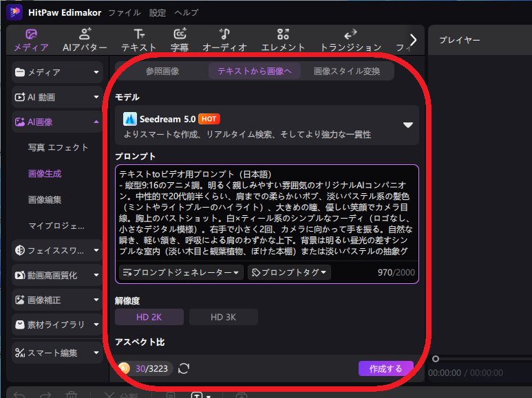Click inside the prompt text area
Image resolution: width=532 pixels, height=398 pixels.
click(267, 212)
